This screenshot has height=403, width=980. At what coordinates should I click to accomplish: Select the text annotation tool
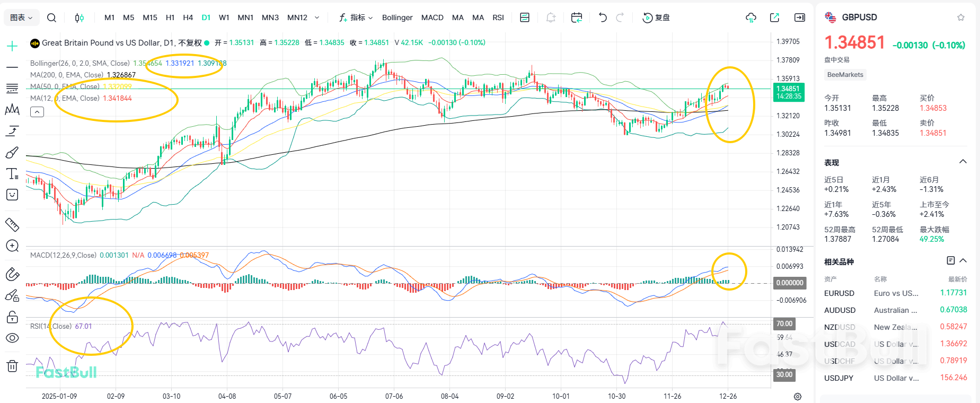(12, 174)
